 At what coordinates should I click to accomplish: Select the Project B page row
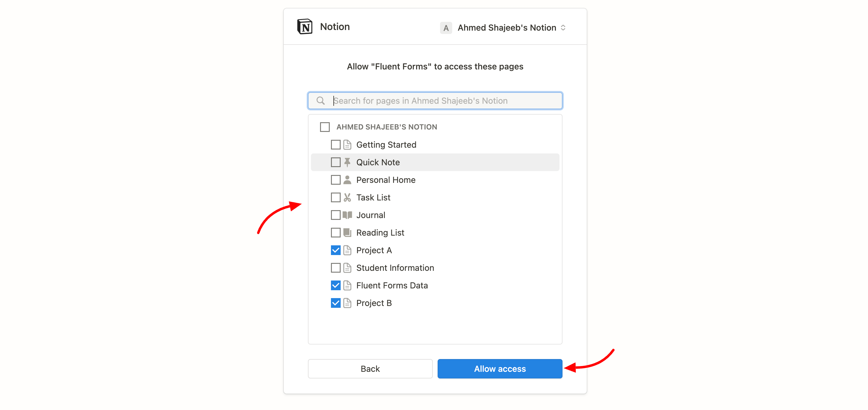coord(374,303)
